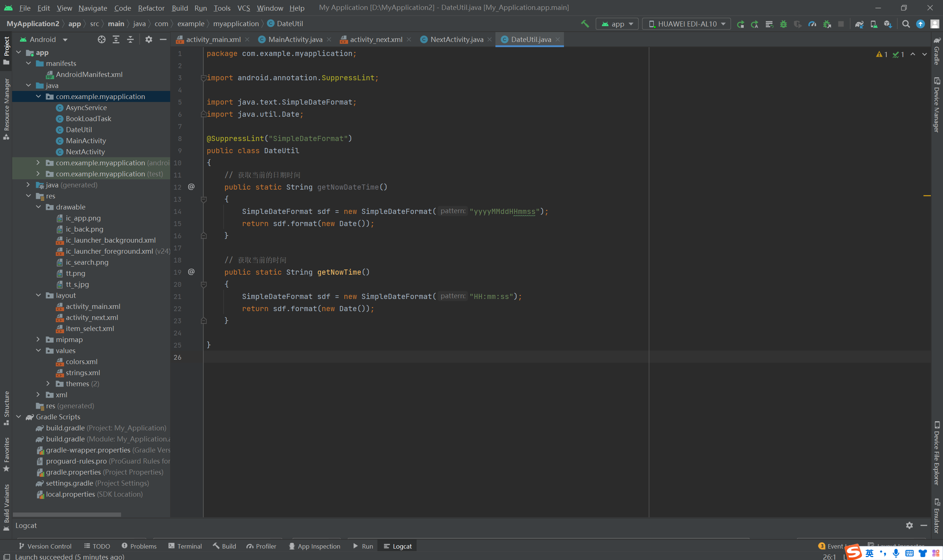Screen dimensions: 943x560
Task: Open the app run configuration dropdown
Action: (x=617, y=24)
